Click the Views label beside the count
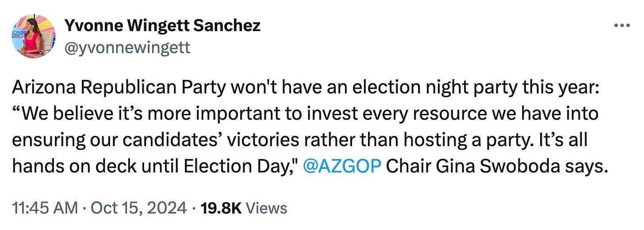Screen dimensions: 644x230 pos(266,208)
